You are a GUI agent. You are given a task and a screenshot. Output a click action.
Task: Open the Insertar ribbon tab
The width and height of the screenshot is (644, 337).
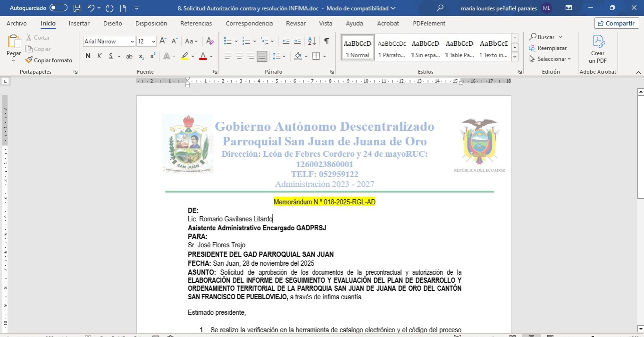[x=79, y=23]
